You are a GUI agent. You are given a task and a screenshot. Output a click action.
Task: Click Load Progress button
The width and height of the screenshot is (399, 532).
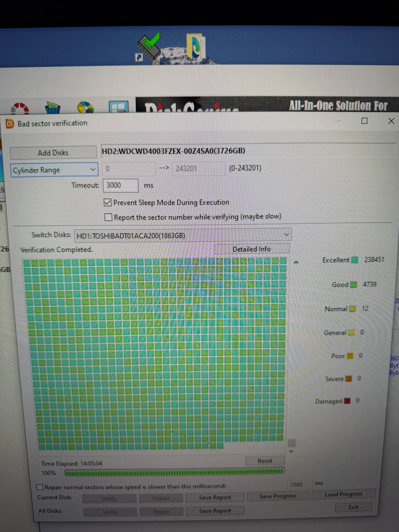click(x=343, y=494)
